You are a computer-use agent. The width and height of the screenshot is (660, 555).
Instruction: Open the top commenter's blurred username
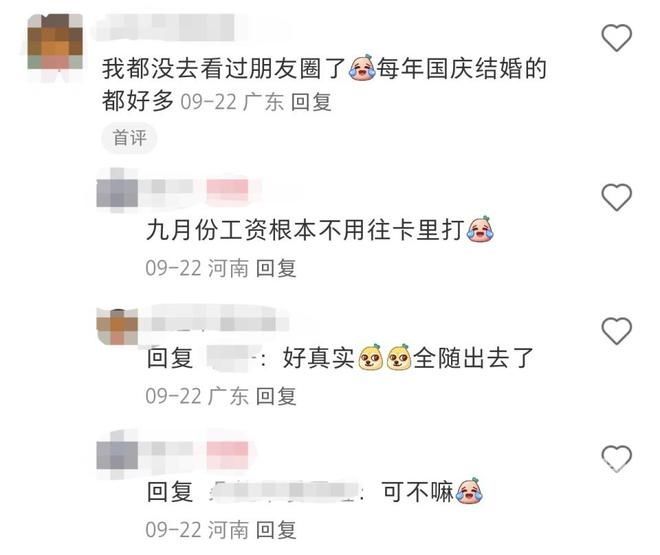point(165,27)
